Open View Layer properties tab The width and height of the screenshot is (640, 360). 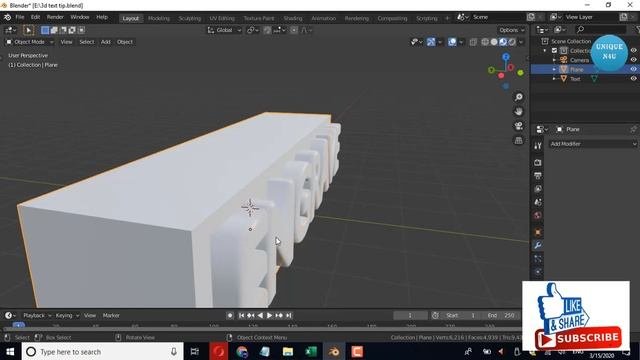(x=538, y=189)
